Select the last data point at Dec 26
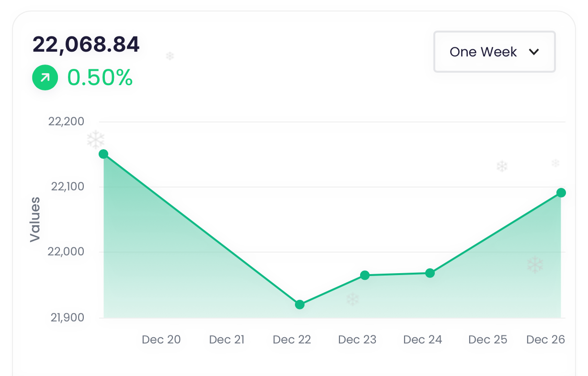The image size is (588, 376). (561, 193)
